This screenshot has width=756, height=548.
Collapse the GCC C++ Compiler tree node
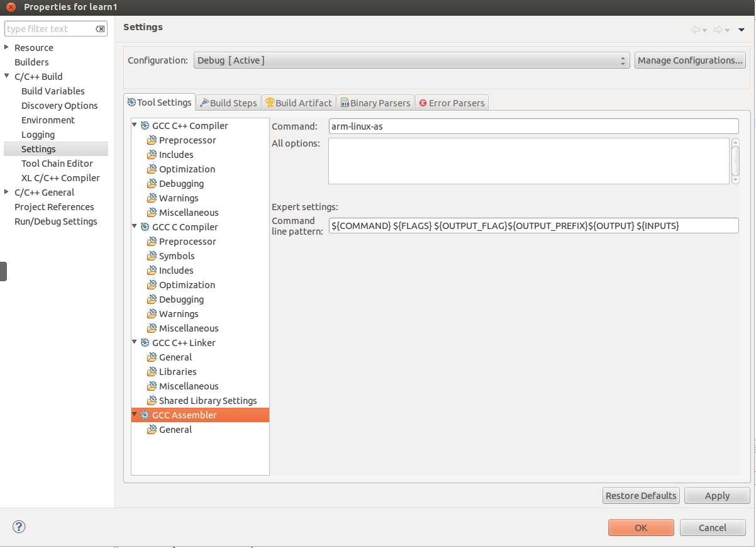pos(135,125)
